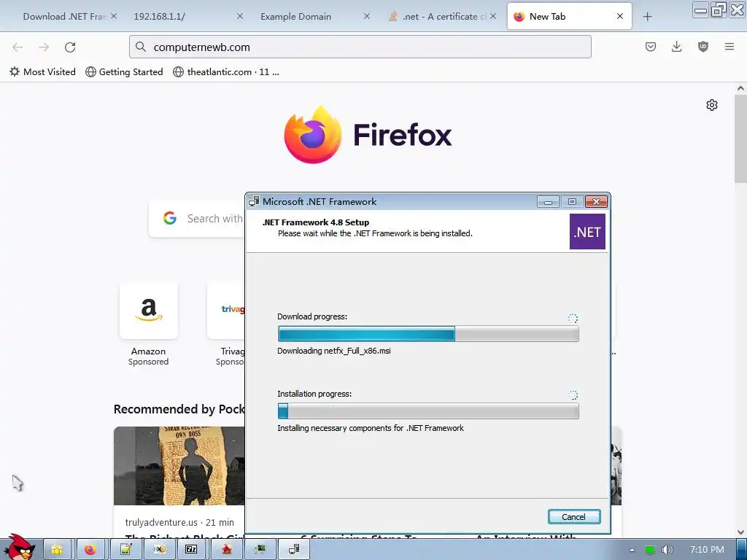The height and width of the screenshot is (560, 747).
Task: Close the New Tab tab
Action: pyautogui.click(x=620, y=16)
